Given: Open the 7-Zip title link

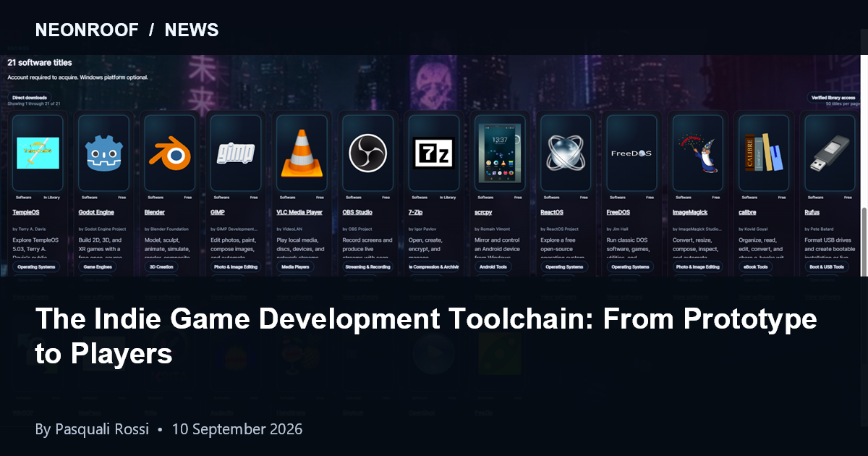Looking at the screenshot, I should pyautogui.click(x=416, y=212).
